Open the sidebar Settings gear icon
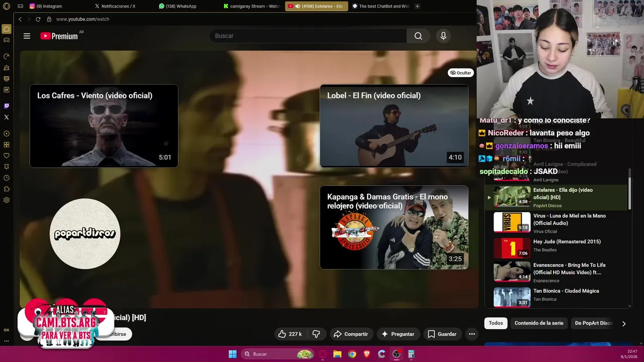Screen dimensions: 644x362 [7, 200]
